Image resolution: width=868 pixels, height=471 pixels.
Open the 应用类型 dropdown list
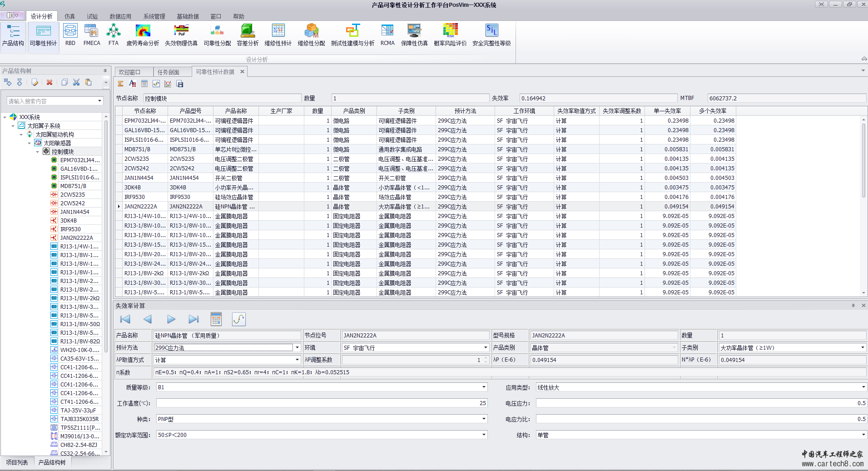(x=863, y=387)
